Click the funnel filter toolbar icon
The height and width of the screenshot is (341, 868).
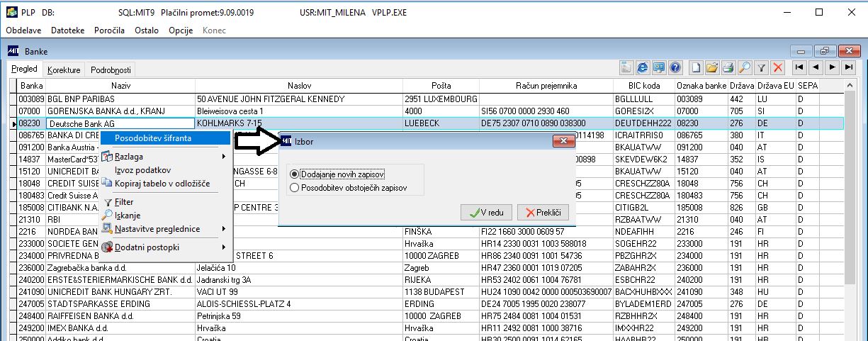click(761, 68)
